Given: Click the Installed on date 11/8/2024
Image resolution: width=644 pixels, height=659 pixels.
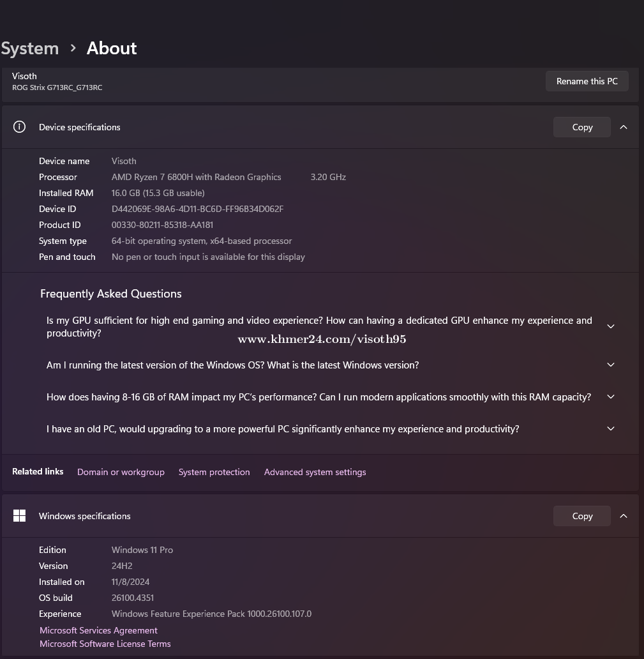Looking at the screenshot, I should [130, 582].
